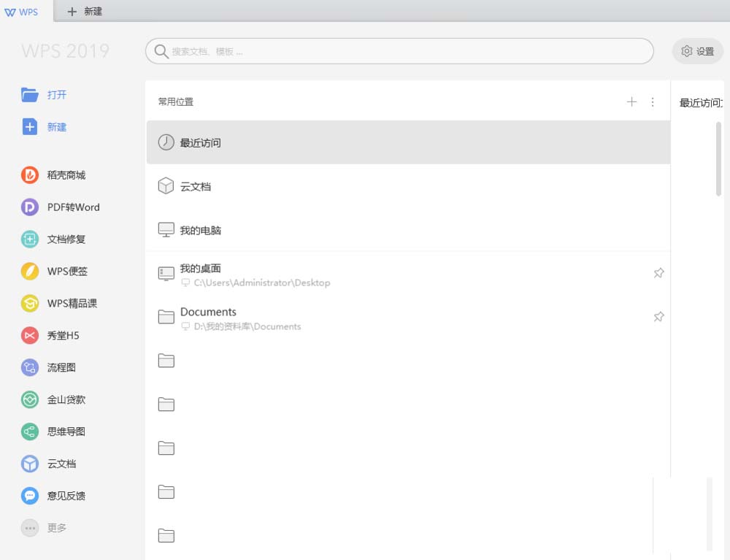This screenshot has height=560, width=730.
Task: Click the PDF转Word label
Action: click(x=74, y=207)
